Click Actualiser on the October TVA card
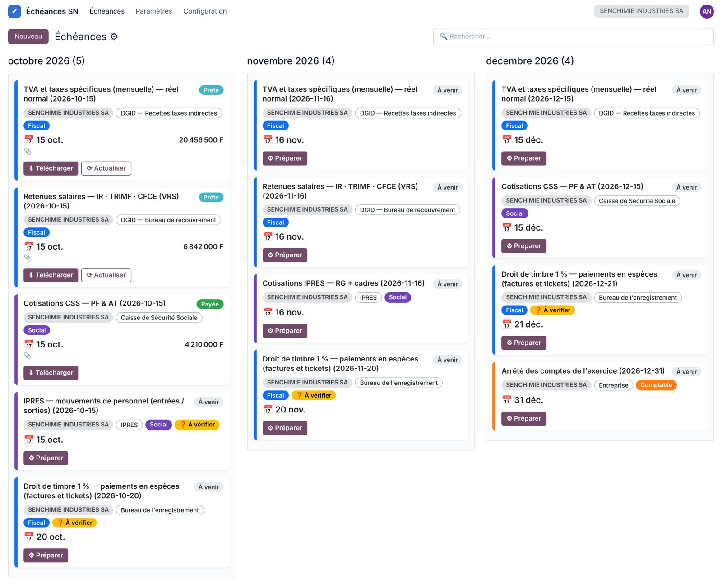722x588 pixels. click(106, 168)
